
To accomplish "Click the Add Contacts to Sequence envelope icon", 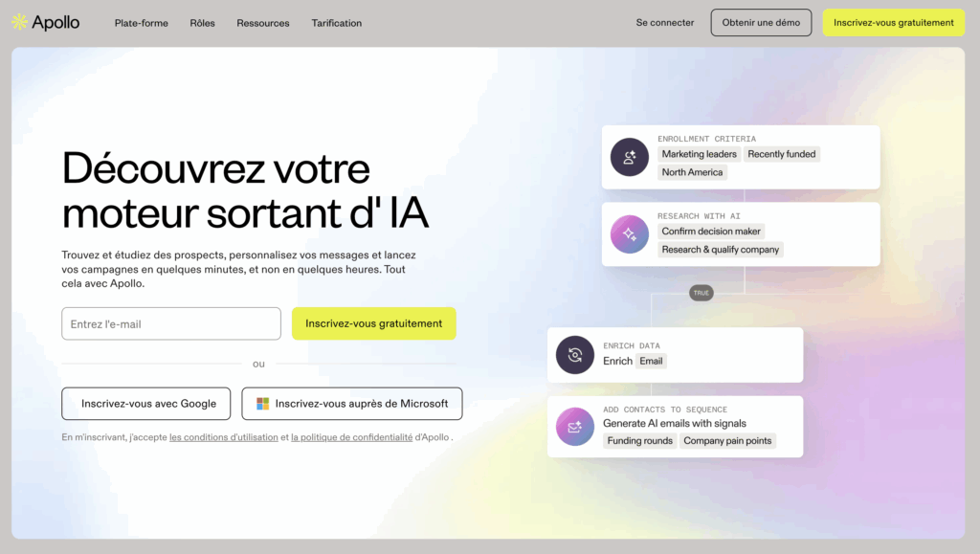I will tap(575, 427).
